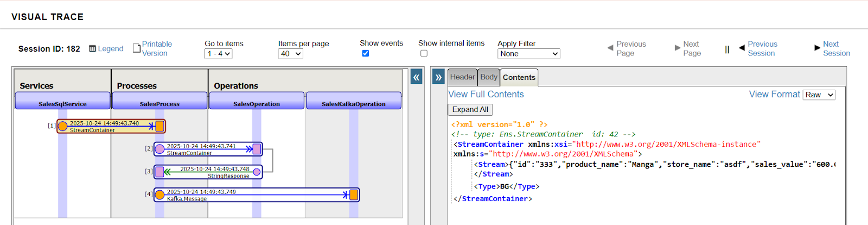Change View Format Raw dropdown
868x225 pixels.
pos(819,95)
